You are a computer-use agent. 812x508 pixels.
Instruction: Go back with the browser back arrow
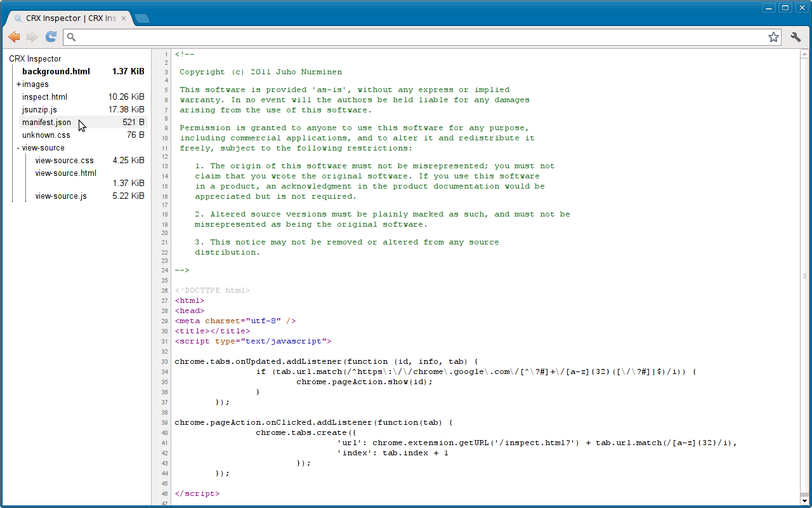[x=14, y=37]
